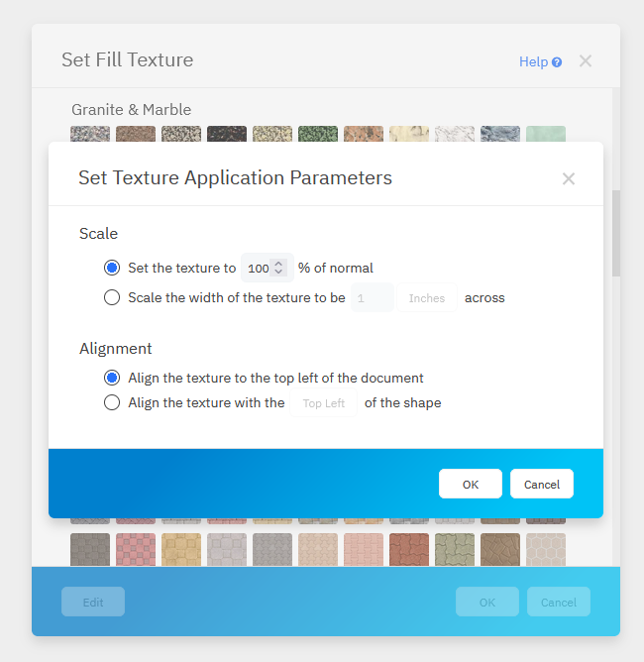Open the Inches unit dropdown
This screenshot has width=644, height=662.
click(x=427, y=298)
